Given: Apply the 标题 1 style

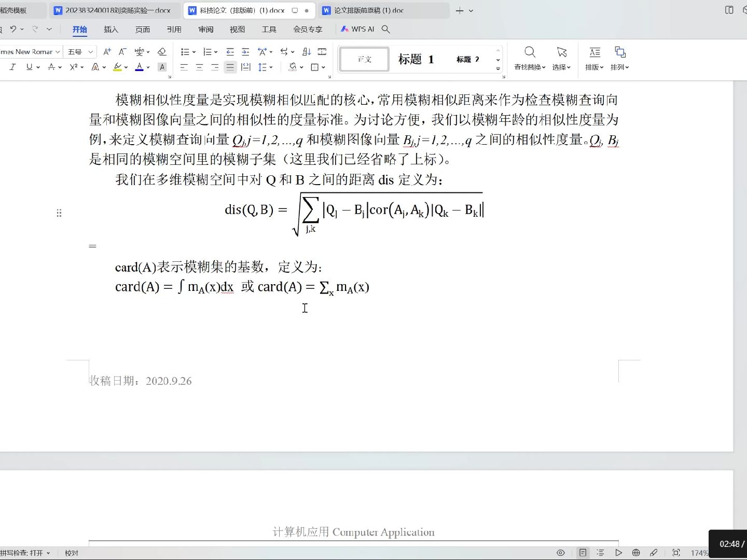Looking at the screenshot, I should click(x=416, y=59).
